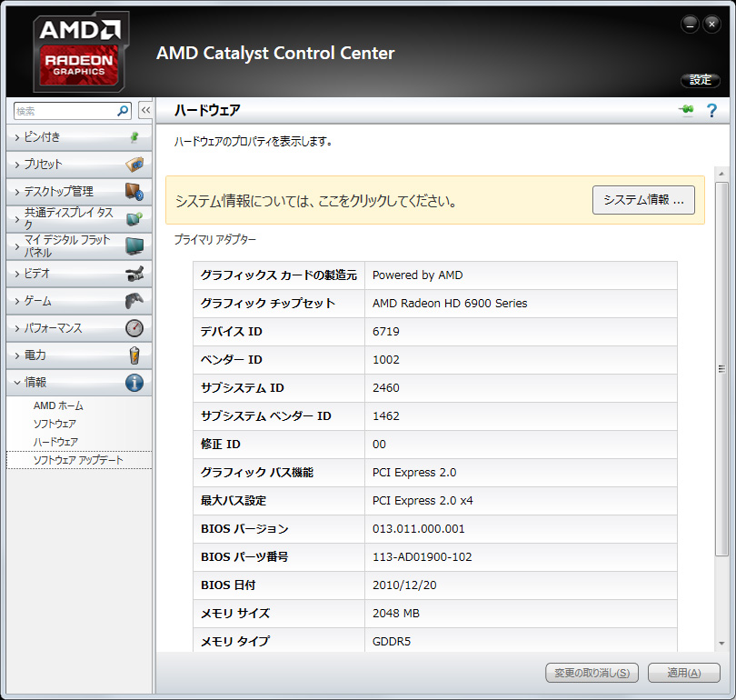Collapse the 情報 section
This screenshot has height=700, width=736.
pyautogui.click(x=79, y=382)
